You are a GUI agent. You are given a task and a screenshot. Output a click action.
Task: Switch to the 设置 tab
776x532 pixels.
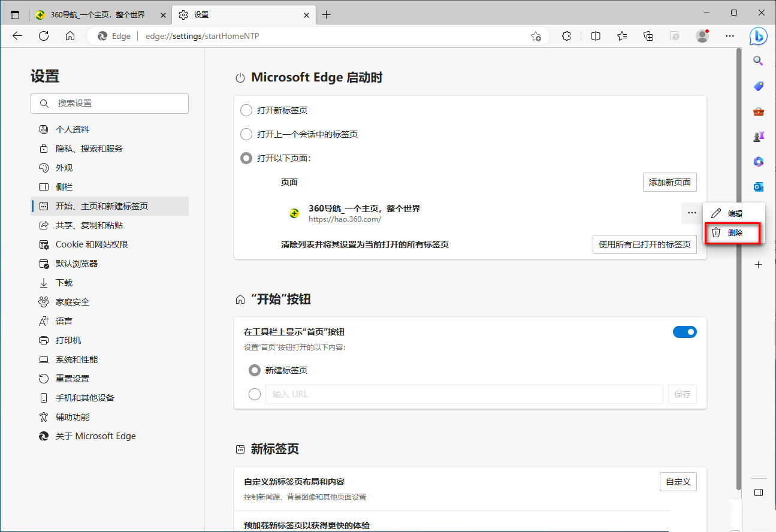pos(243,15)
